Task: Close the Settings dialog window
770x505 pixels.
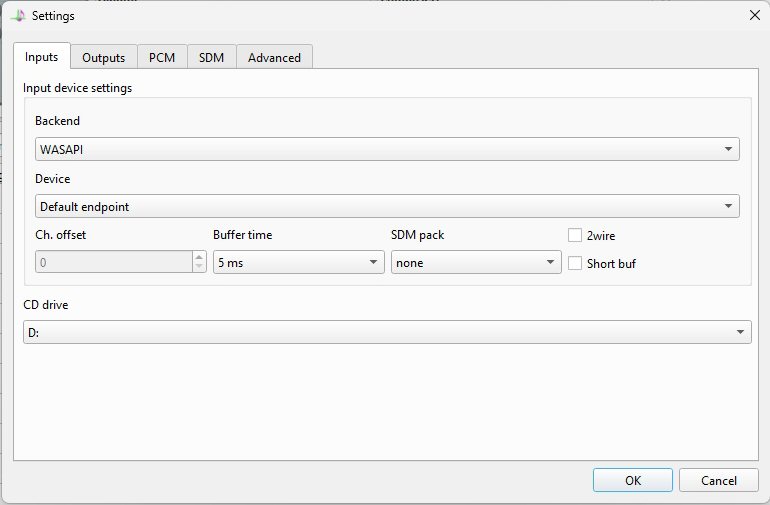Action: click(753, 15)
